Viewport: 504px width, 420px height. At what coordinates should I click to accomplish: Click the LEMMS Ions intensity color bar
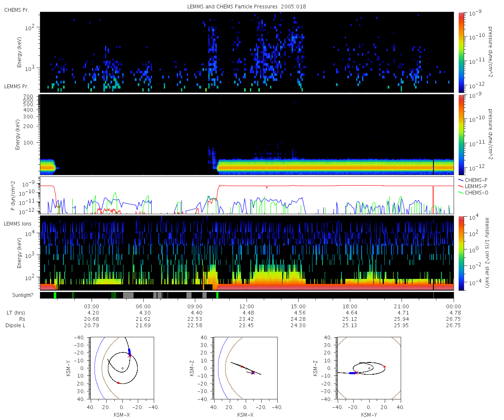tap(461, 253)
